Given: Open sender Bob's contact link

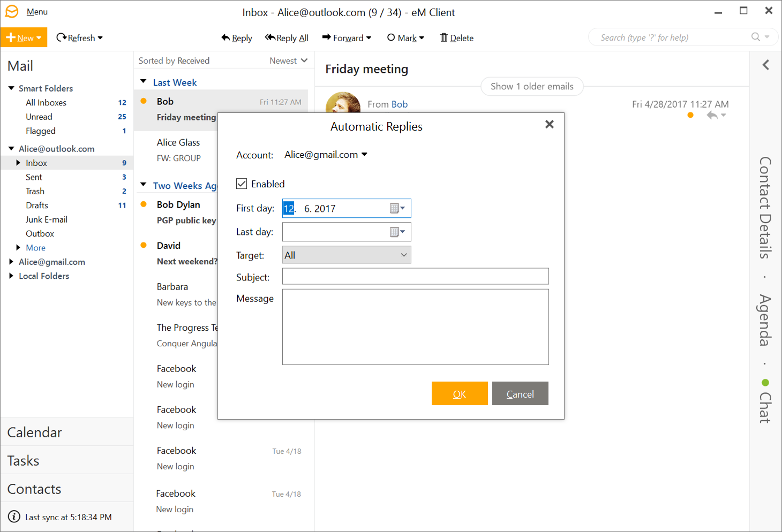Looking at the screenshot, I should coord(400,104).
